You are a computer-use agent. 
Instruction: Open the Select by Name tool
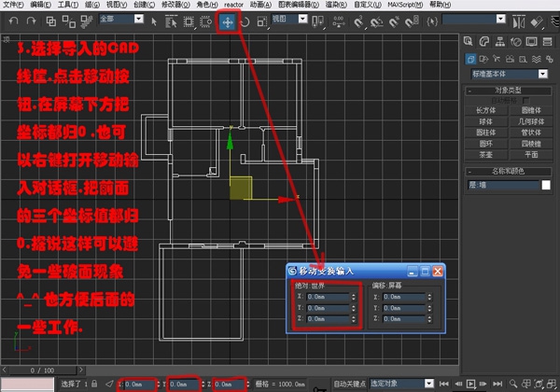171,21
